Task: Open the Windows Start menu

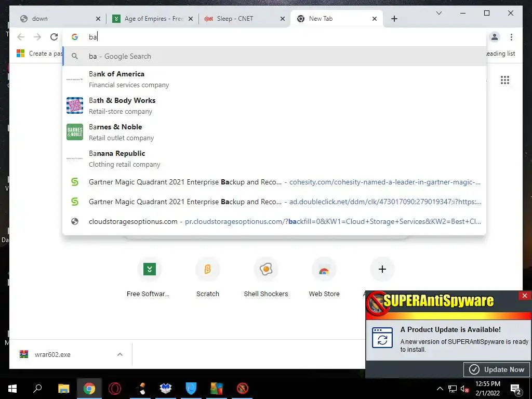Action: (12, 389)
